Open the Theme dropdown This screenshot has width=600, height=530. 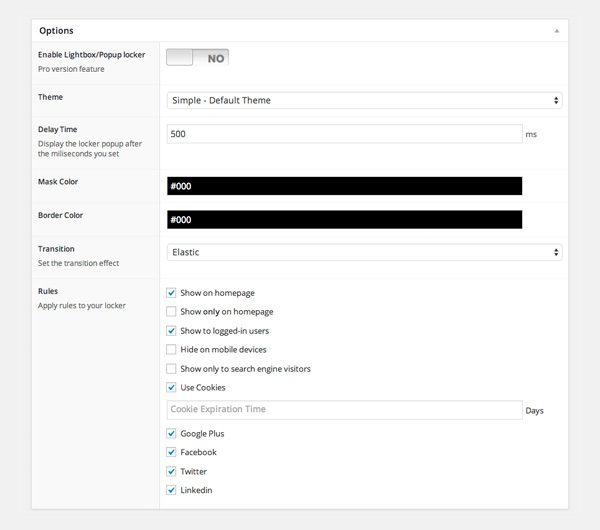(x=364, y=100)
